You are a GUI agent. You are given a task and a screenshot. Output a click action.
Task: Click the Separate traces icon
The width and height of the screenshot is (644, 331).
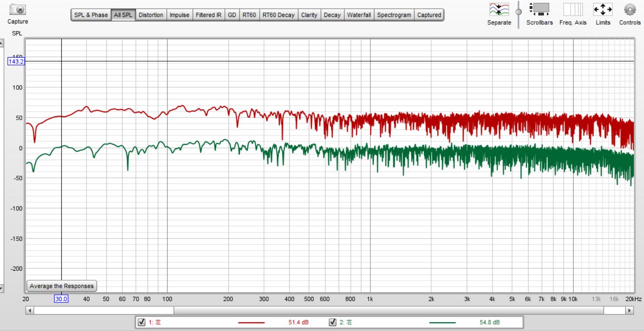[499, 10]
